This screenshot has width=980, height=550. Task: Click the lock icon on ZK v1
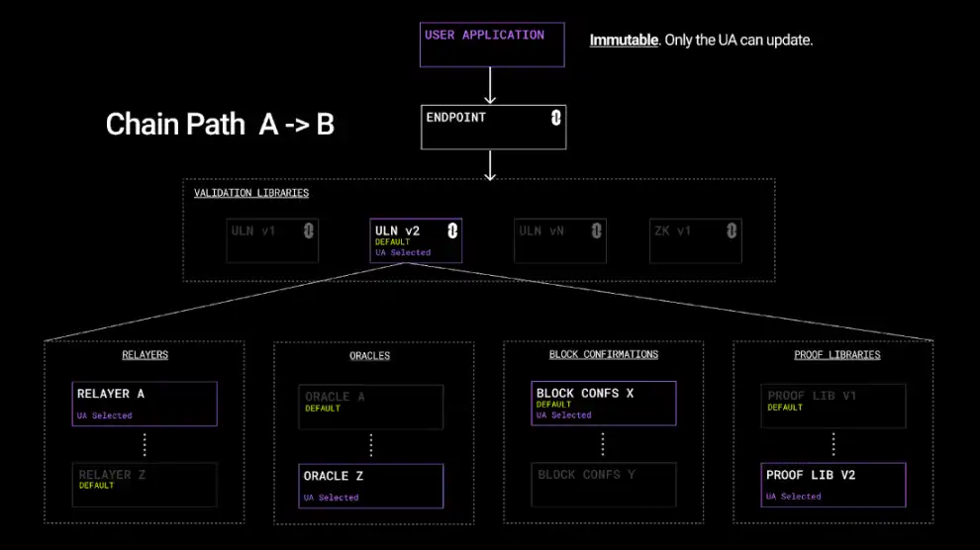[732, 231]
